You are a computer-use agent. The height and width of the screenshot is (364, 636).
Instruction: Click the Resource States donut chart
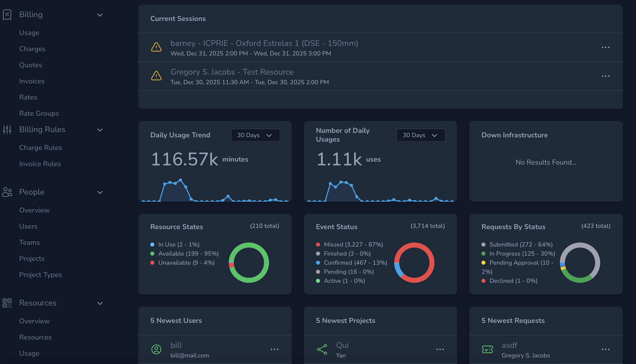(x=249, y=262)
